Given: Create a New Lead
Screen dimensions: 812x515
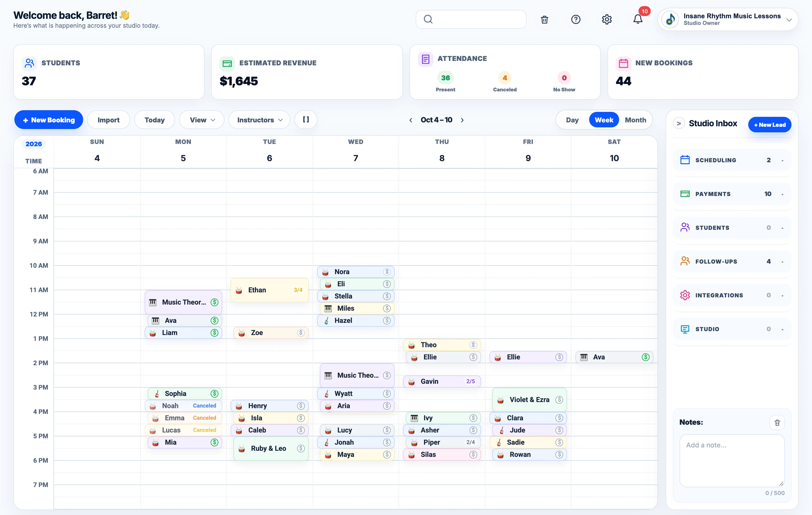Looking at the screenshot, I should pos(770,125).
